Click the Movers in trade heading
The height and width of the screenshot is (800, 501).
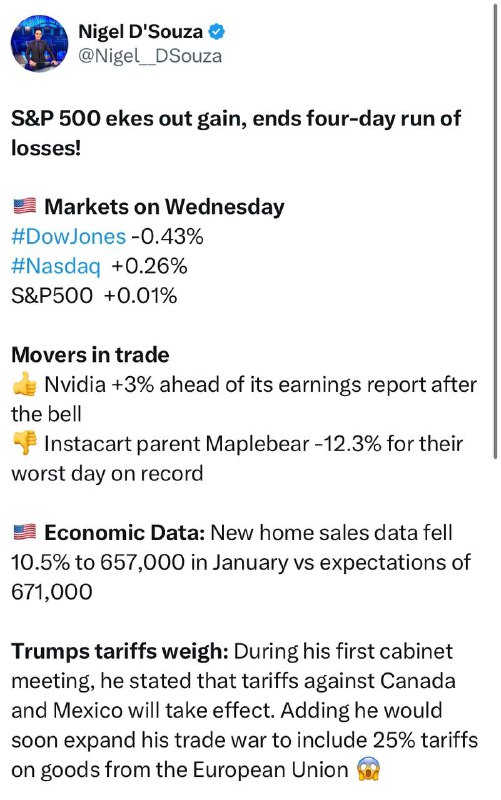click(x=90, y=355)
